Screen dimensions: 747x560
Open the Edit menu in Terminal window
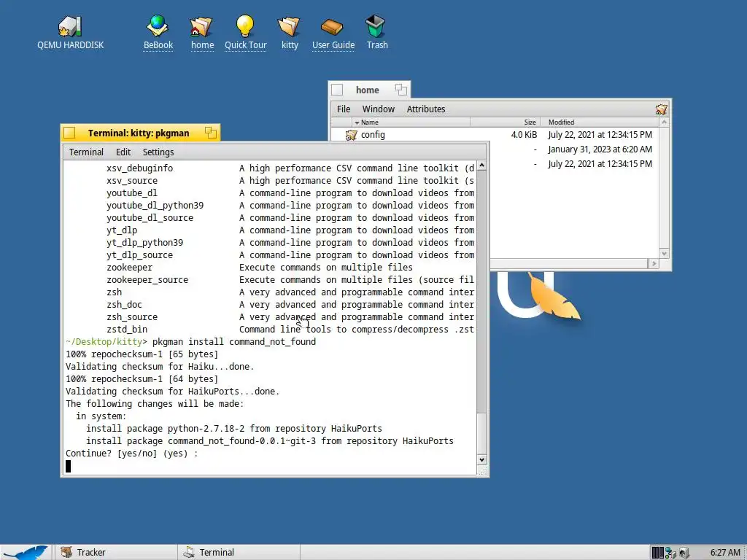pos(123,152)
